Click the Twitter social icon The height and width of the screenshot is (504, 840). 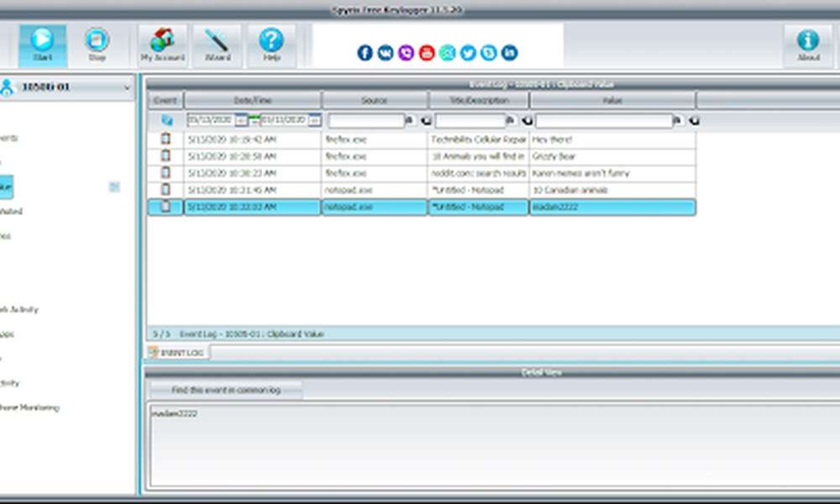[470, 52]
